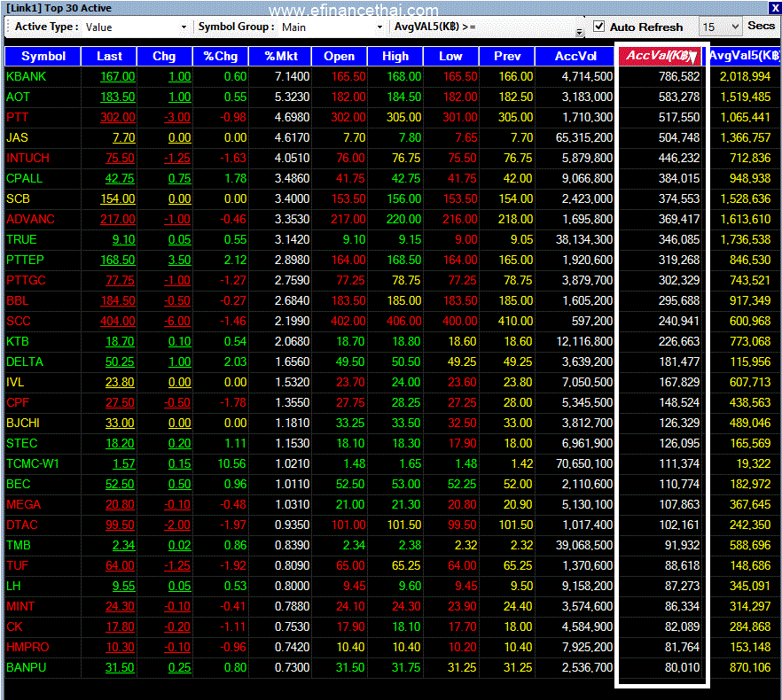Select the INTUCH symbol
The width and height of the screenshot is (782, 700).
[x=28, y=158]
